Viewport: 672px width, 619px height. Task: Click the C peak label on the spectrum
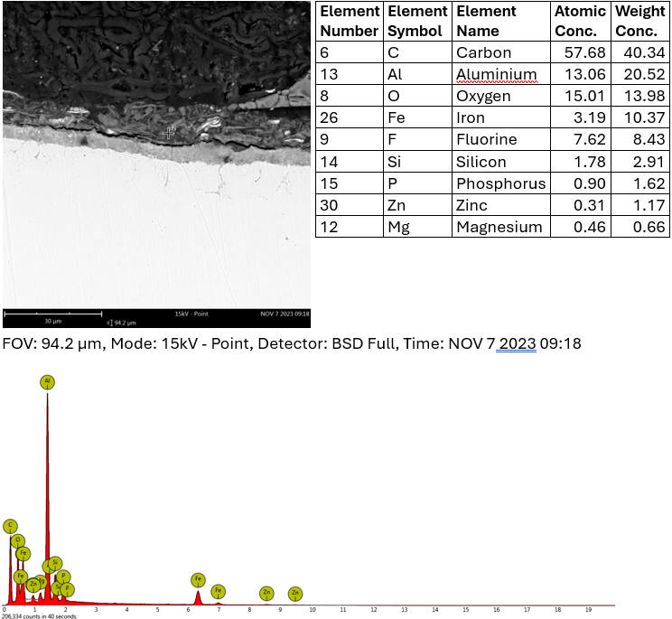click(10, 527)
